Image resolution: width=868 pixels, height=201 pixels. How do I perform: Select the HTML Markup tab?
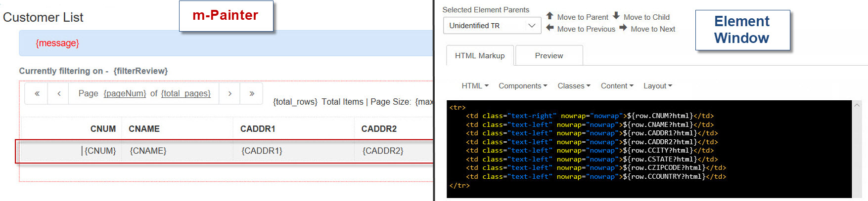click(x=480, y=56)
